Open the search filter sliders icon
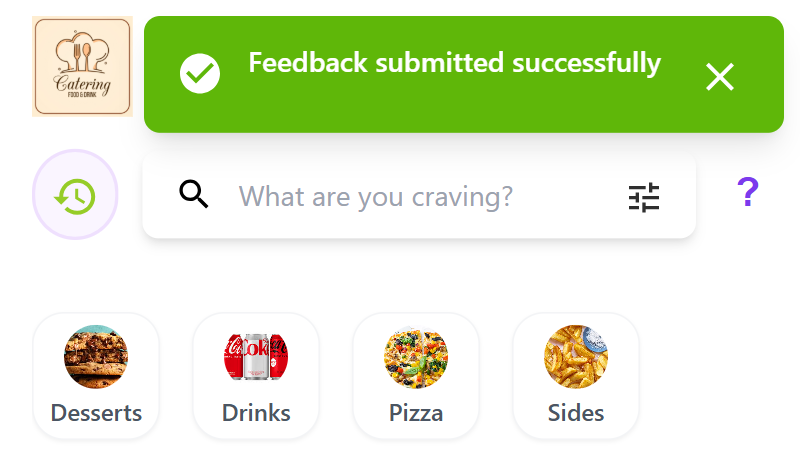The height and width of the screenshot is (462, 800). click(x=644, y=197)
